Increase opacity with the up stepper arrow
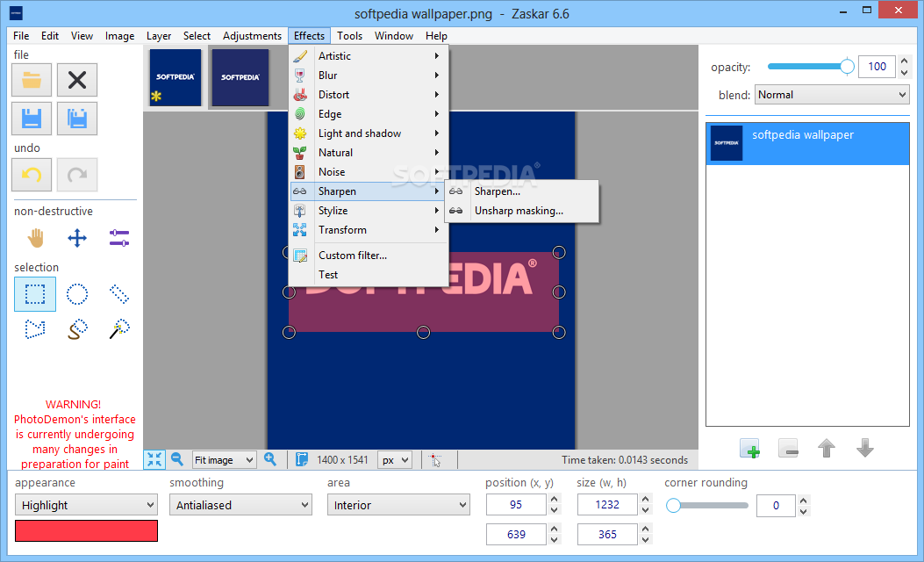The height and width of the screenshot is (562, 924). click(x=904, y=61)
